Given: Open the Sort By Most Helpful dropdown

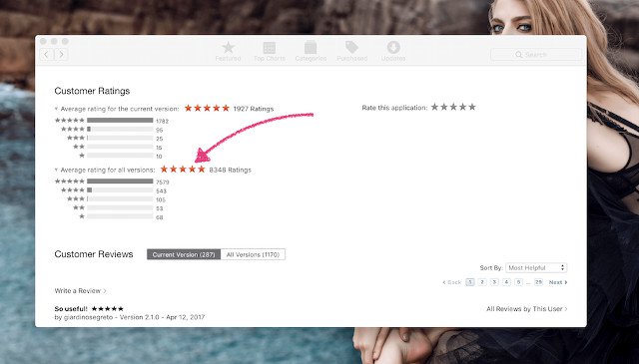Looking at the screenshot, I should coord(536,268).
